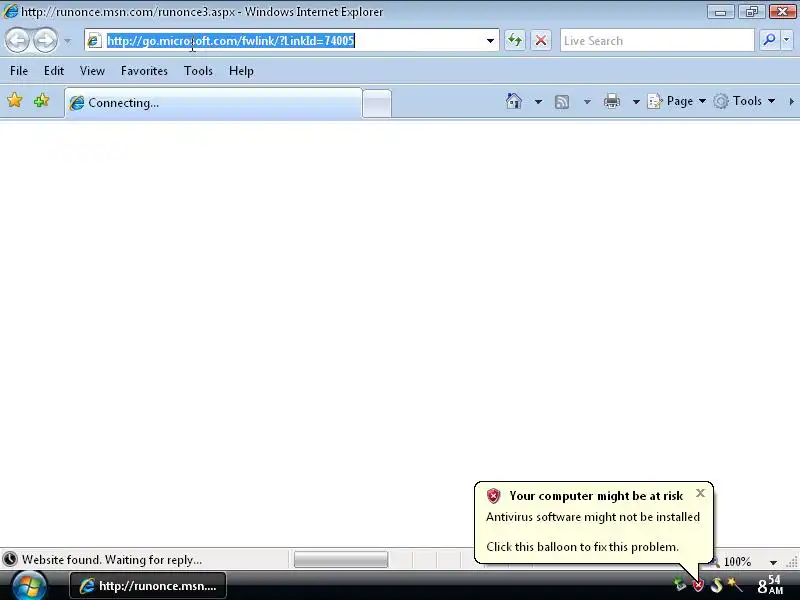Click the green network tray icon
This screenshot has height=600, width=800.
679,584
